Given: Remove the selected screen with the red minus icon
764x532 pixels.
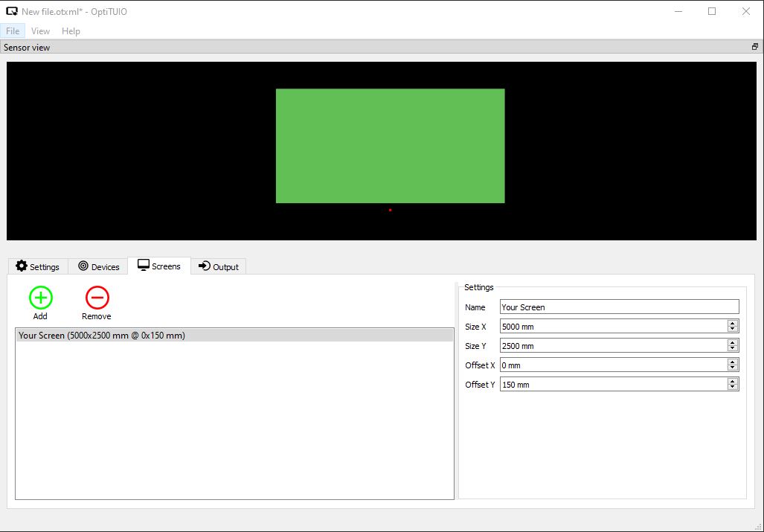Looking at the screenshot, I should click(x=96, y=297).
